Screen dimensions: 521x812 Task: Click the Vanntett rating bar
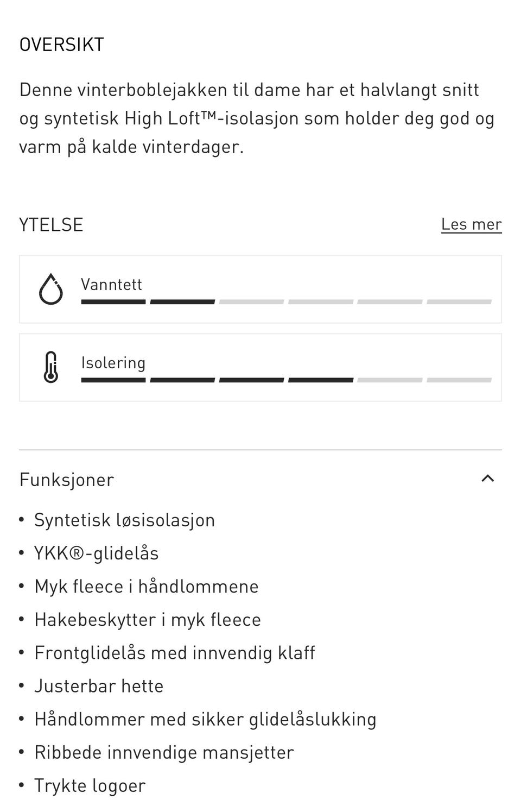(x=286, y=301)
